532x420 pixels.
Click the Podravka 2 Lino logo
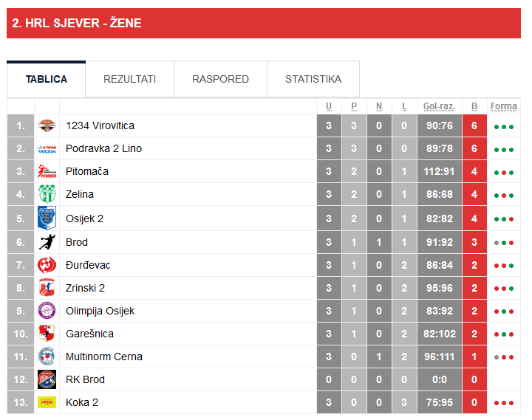(47, 149)
